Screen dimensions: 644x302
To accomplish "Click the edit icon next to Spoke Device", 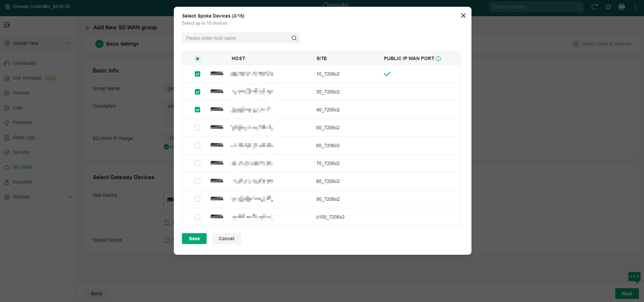I will tap(167, 240).
